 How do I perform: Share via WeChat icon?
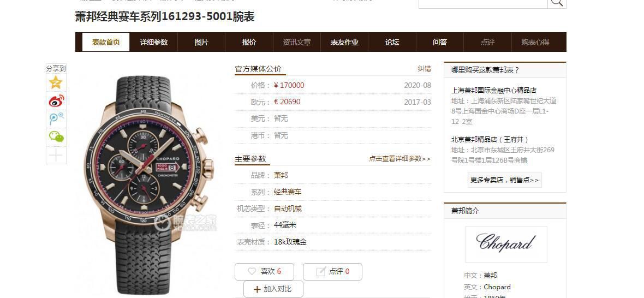[x=56, y=136]
